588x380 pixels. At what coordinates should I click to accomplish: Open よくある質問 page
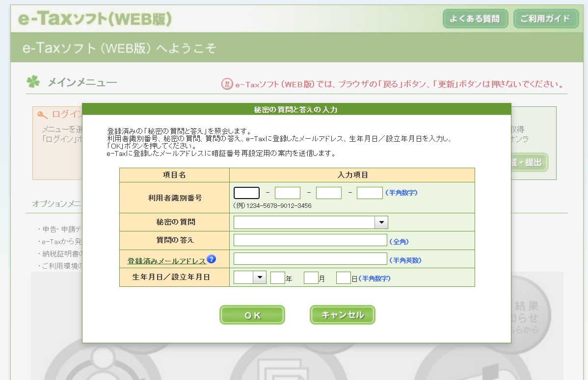475,18
